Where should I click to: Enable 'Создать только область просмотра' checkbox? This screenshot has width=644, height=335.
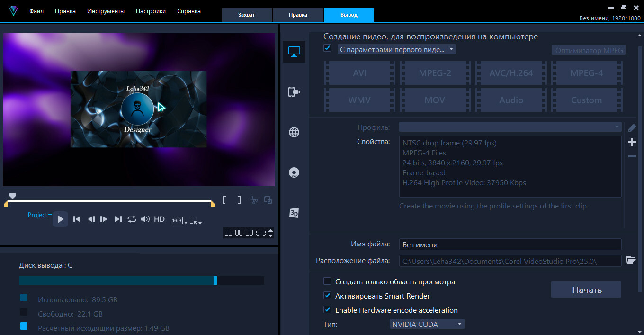tap(327, 281)
